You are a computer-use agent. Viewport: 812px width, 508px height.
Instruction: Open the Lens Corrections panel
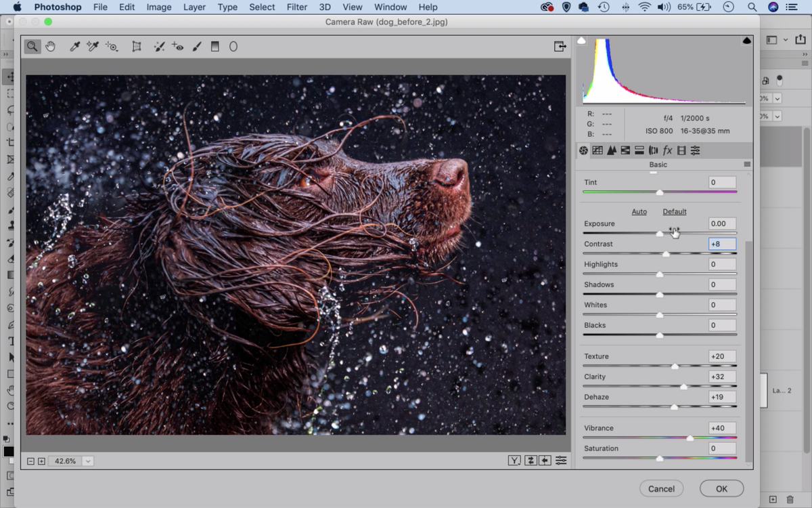(653, 150)
